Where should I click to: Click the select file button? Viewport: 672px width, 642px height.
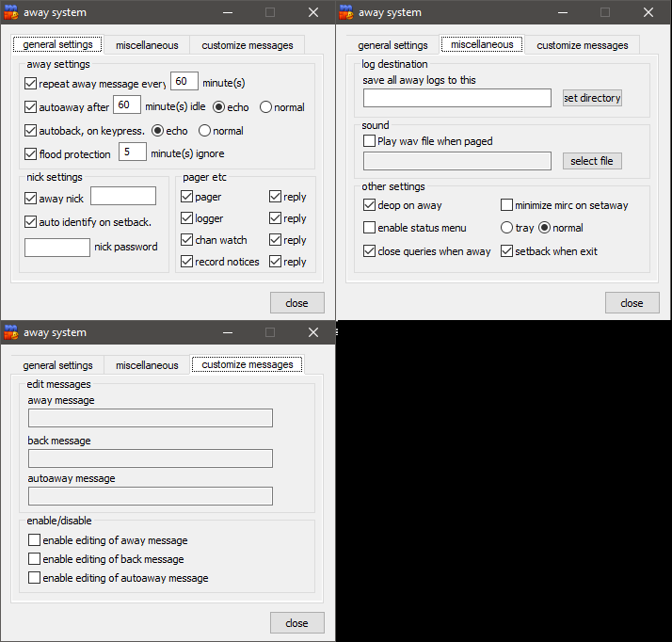pyautogui.click(x=592, y=161)
